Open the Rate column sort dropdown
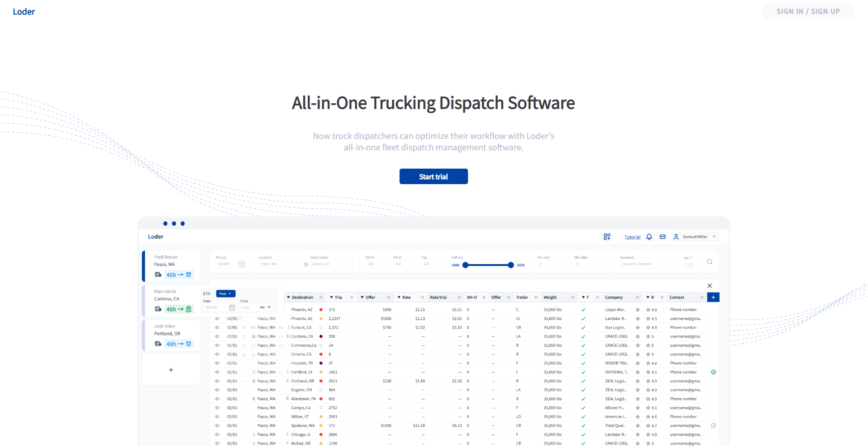868x446 pixels. (x=399, y=297)
